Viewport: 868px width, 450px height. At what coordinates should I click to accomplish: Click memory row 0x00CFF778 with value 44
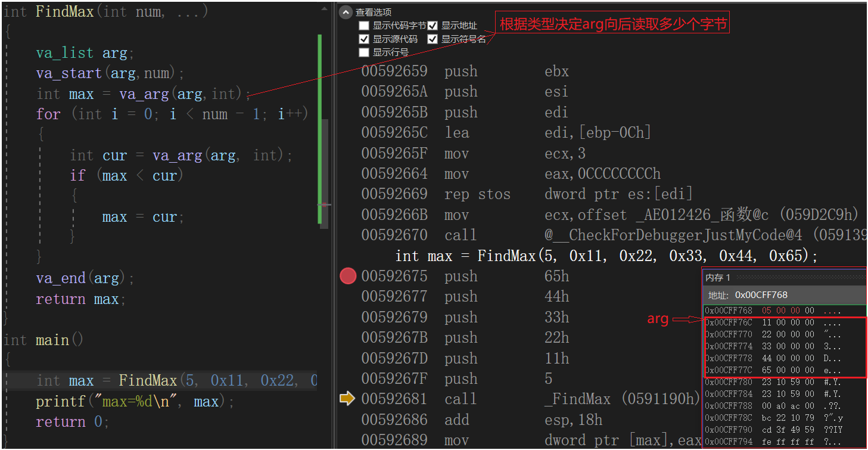(773, 358)
